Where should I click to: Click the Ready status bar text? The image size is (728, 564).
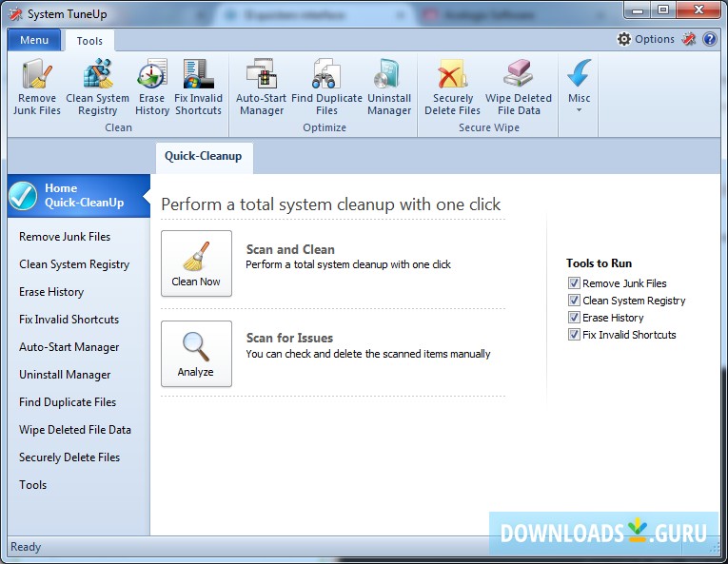[26, 547]
